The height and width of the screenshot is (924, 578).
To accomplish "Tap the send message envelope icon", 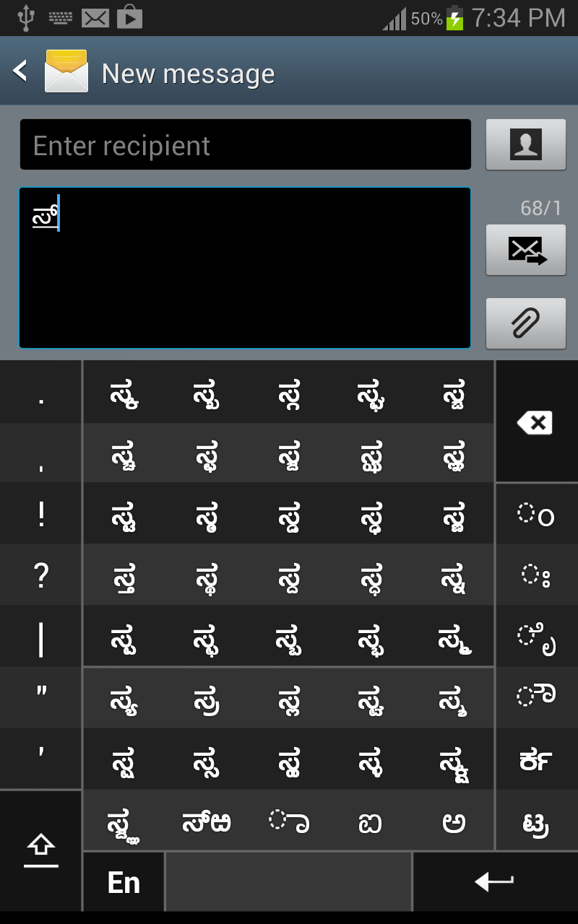I will 526,250.
